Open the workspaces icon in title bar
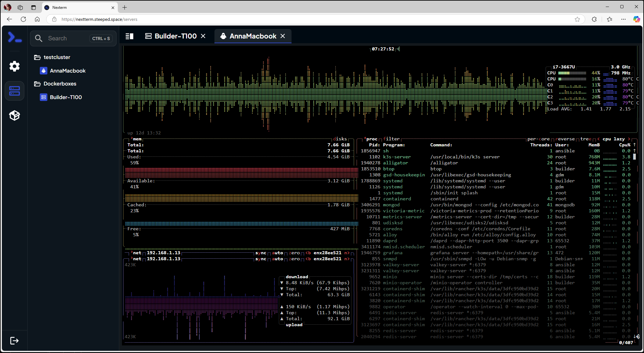This screenshot has width=644, height=353. (x=20, y=7)
